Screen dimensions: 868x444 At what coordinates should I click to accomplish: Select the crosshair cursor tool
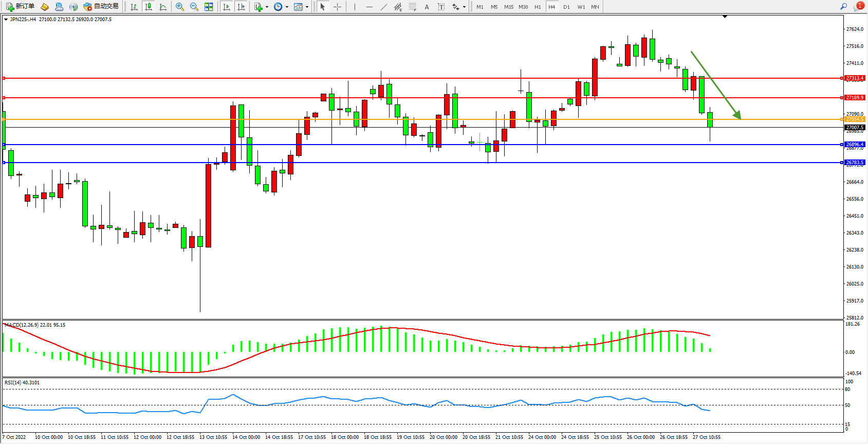point(337,7)
